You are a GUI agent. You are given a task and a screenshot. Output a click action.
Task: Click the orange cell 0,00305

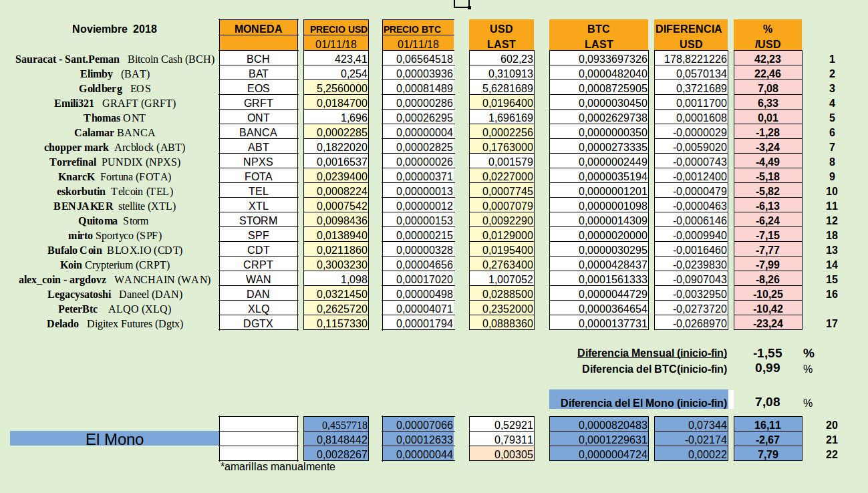tap(502, 454)
